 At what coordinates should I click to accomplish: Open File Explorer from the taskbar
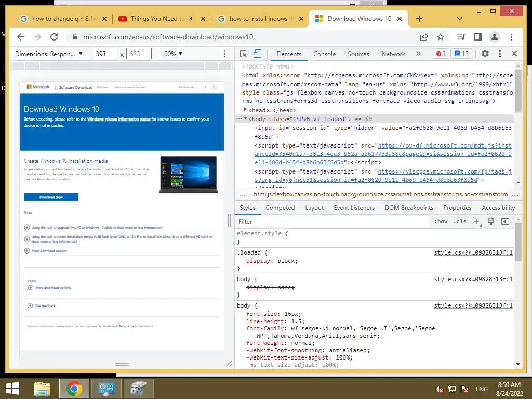pos(42,389)
